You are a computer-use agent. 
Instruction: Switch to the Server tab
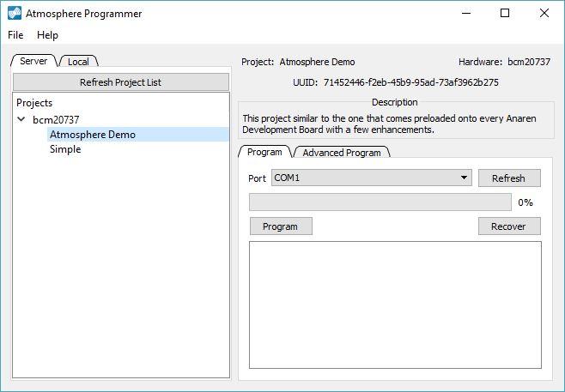33,61
